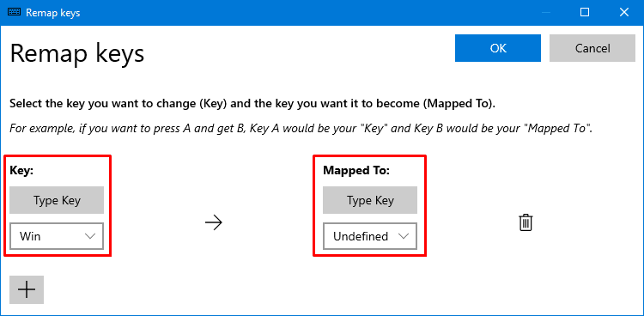644x316 pixels.
Task: Click the bold Select the key instruction
Action: tap(252, 104)
